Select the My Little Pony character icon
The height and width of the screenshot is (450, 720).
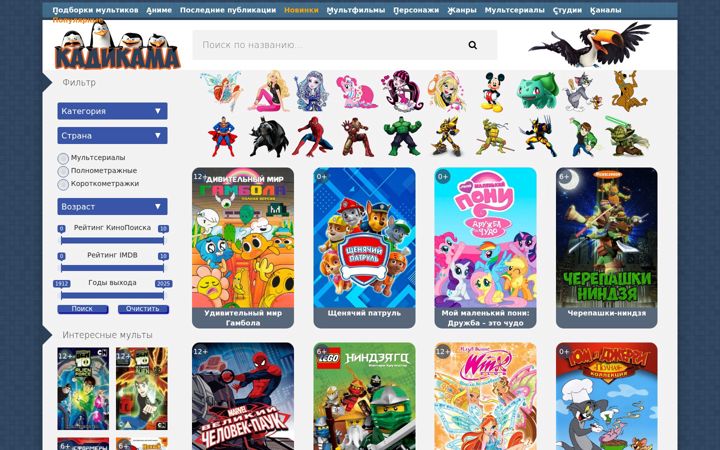[x=356, y=91]
